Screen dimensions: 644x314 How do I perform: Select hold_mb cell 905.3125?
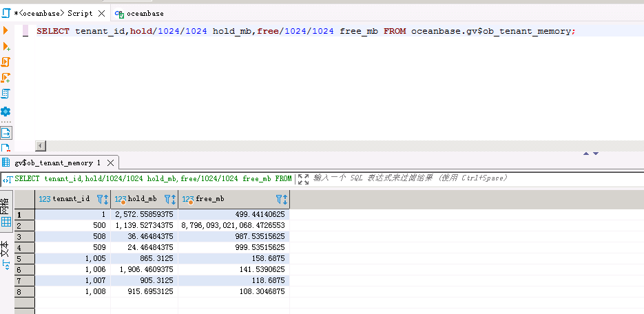tap(144, 280)
